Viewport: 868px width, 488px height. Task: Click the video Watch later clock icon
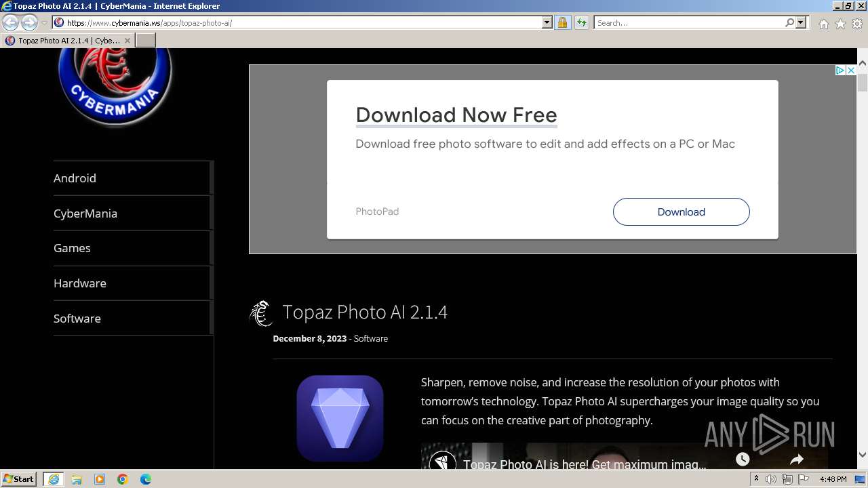[x=743, y=460]
